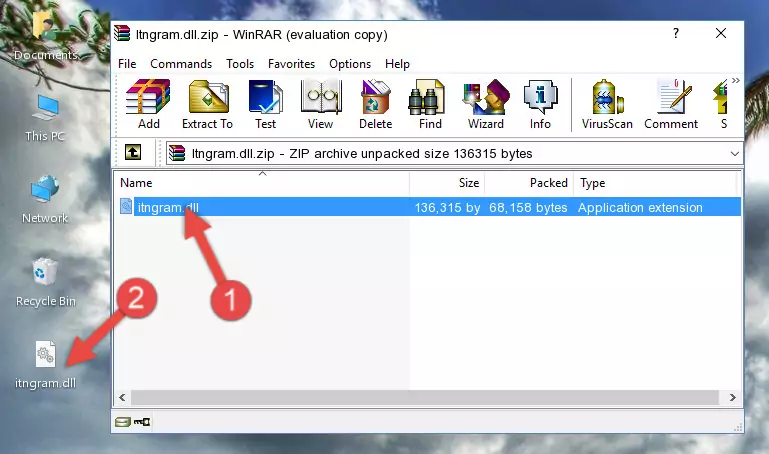Open the Commands menu
The image size is (769, 454).
[181, 64]
